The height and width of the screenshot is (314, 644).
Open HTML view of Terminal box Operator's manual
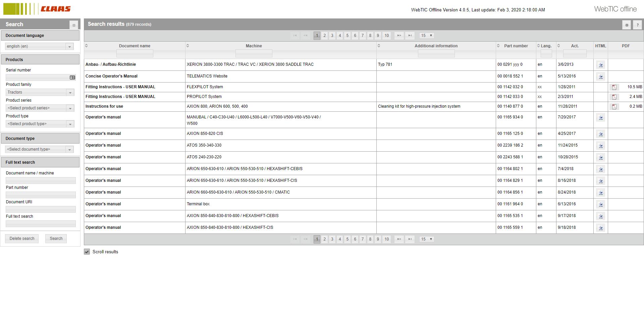[600, 204]
